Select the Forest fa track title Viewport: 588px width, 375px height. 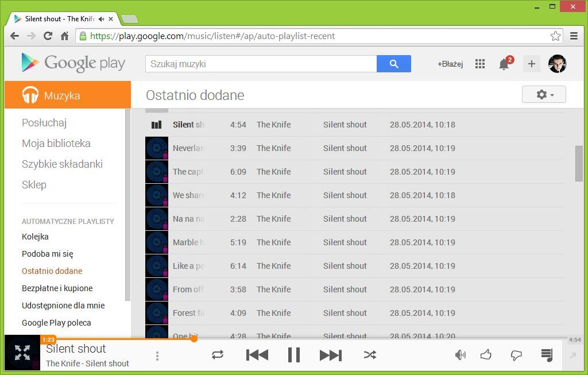coord(188,313)
